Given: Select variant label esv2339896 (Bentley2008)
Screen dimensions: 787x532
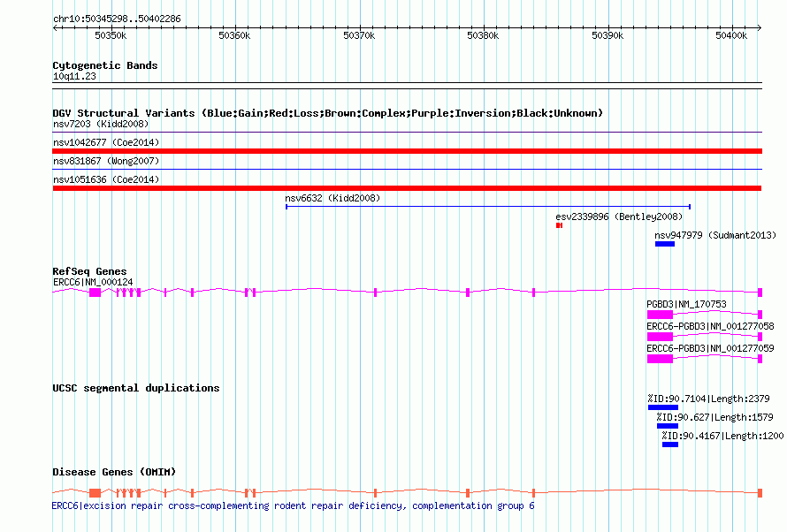Looking at the screenshot, I should click(x=619, y=217).
